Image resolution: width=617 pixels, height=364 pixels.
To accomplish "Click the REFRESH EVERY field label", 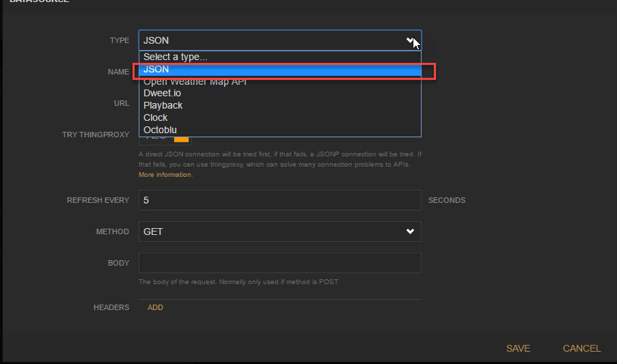I will coord(98,200).
